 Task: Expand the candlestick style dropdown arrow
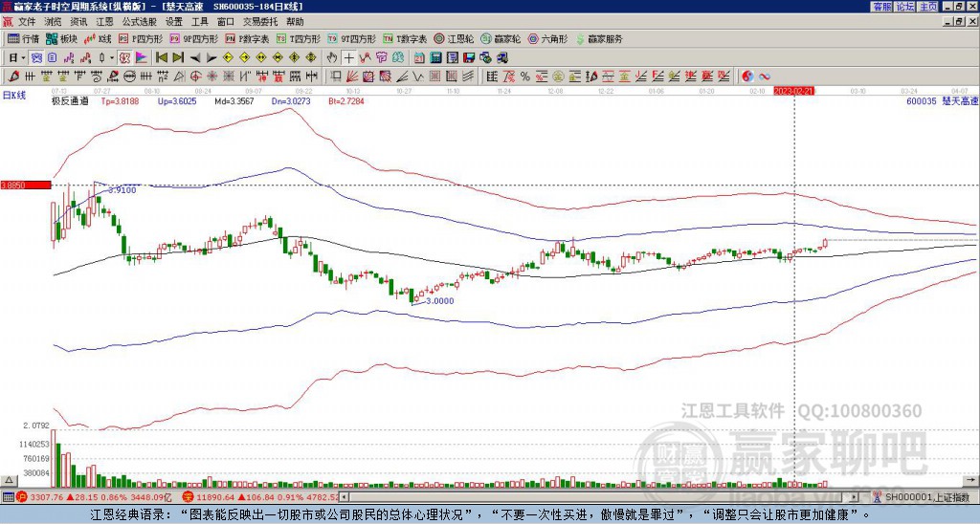113,58
